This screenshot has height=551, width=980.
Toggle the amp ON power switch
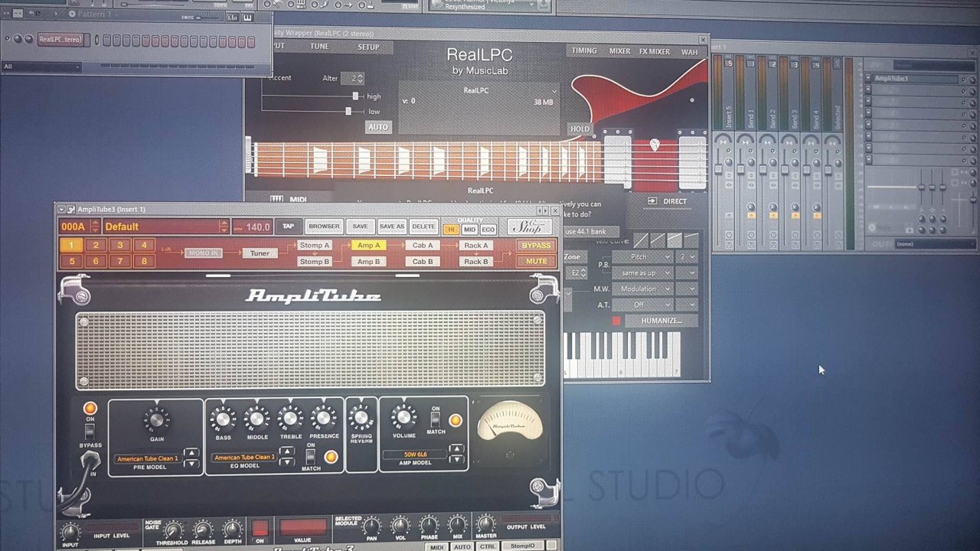[x=90, y=431]
